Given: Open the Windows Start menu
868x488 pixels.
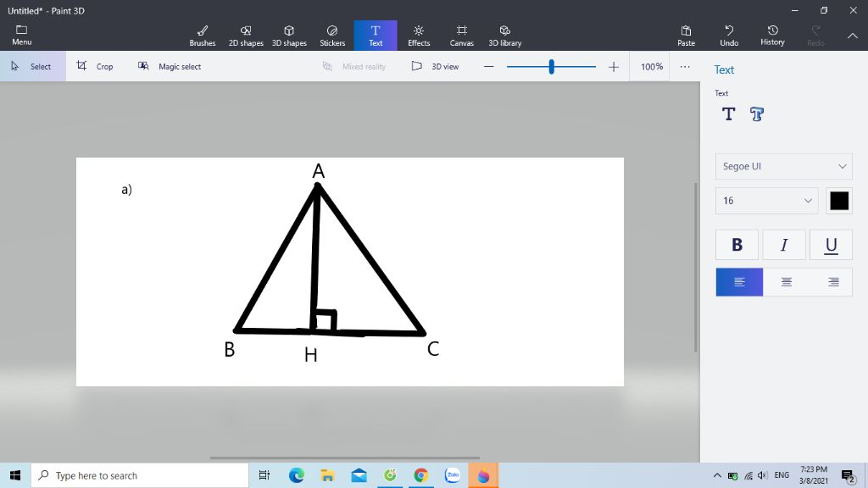Looking at the screenshot, I should (x=15, y=475).
